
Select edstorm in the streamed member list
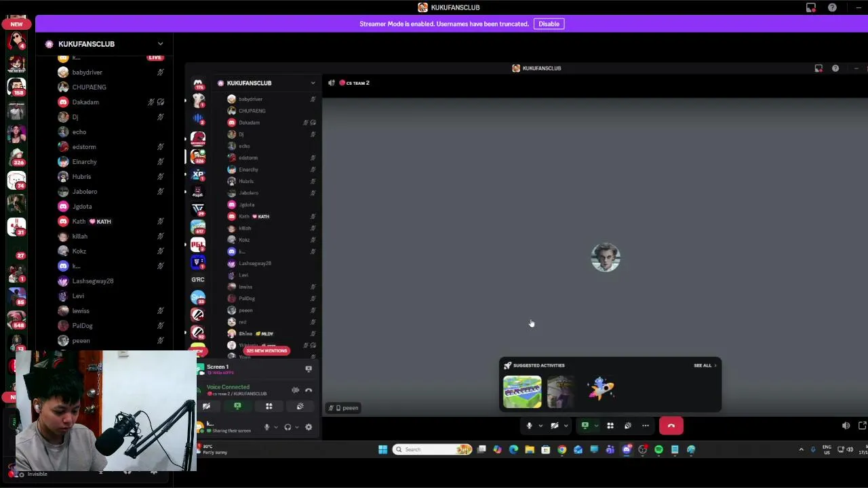tap(248, 158)
